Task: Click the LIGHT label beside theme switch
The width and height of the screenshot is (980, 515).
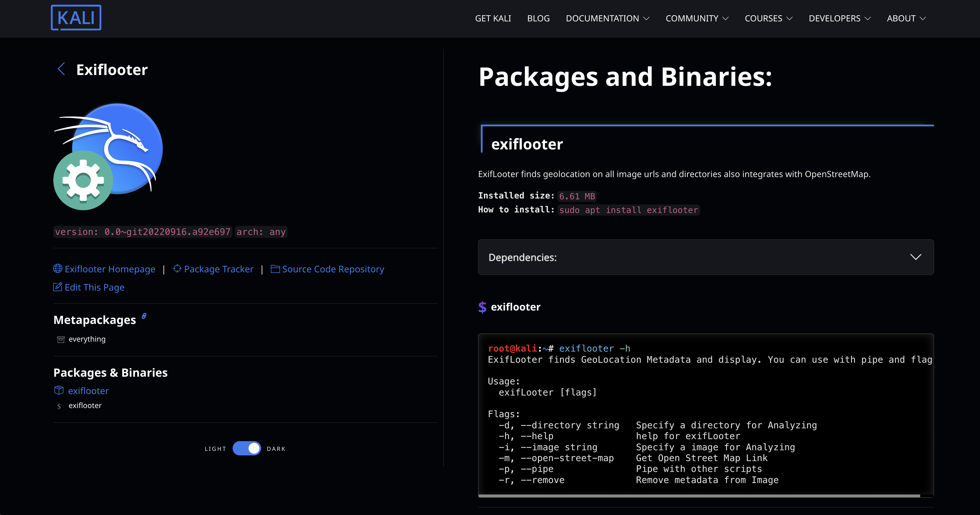Action: tap(215, 449)
